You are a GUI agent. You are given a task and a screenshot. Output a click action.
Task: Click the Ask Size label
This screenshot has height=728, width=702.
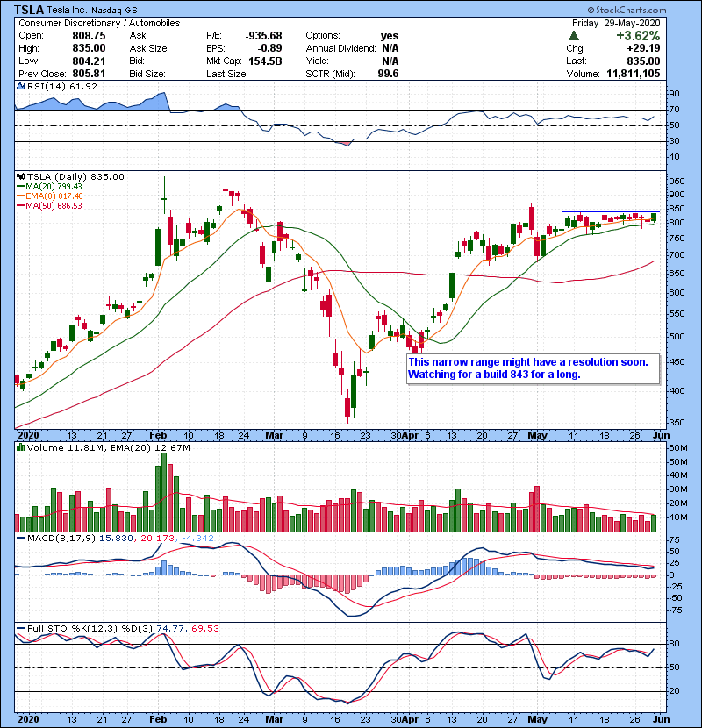click(149, 48)
